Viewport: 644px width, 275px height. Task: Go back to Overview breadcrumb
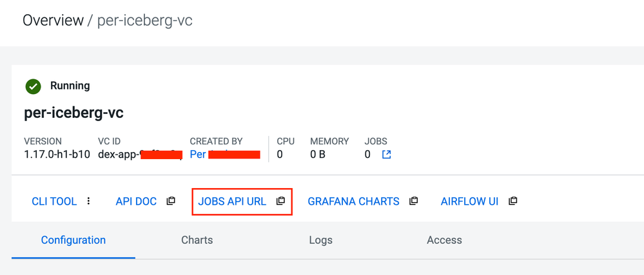[53, 21]
